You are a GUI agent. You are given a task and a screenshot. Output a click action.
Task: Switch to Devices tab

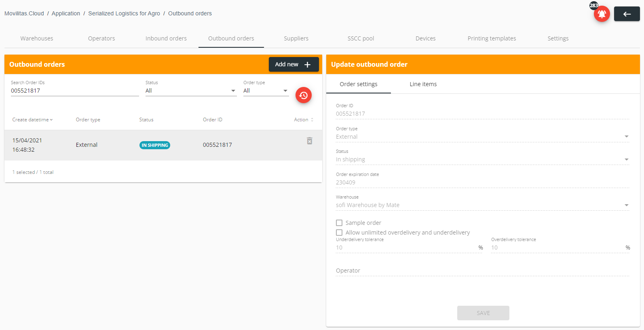426,38
